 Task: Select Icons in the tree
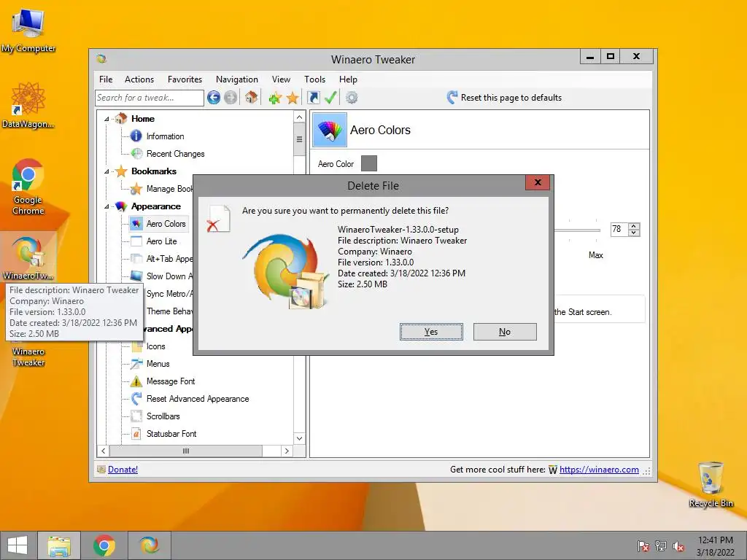[x=156, y=346]
